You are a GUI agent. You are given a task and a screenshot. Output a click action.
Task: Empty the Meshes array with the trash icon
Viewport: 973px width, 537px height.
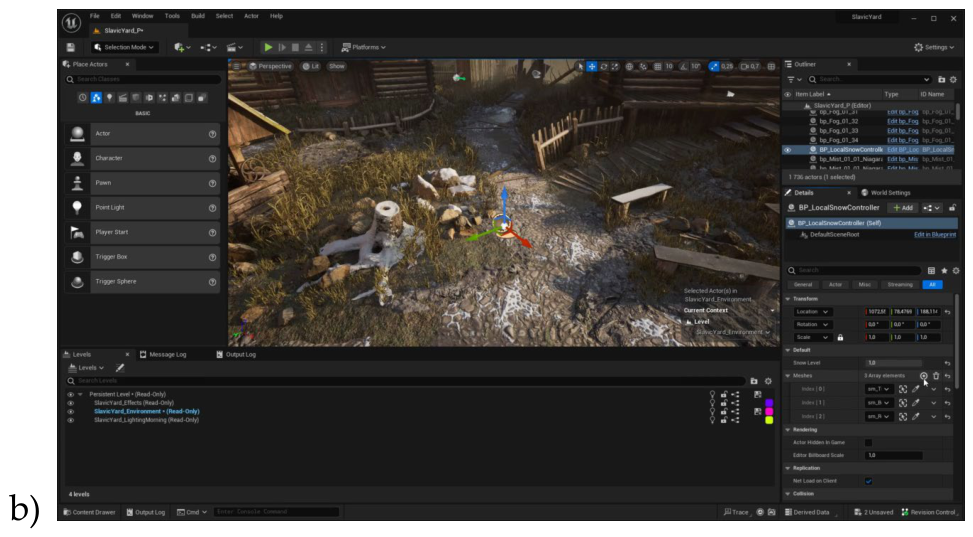click(x=936, y=376)
